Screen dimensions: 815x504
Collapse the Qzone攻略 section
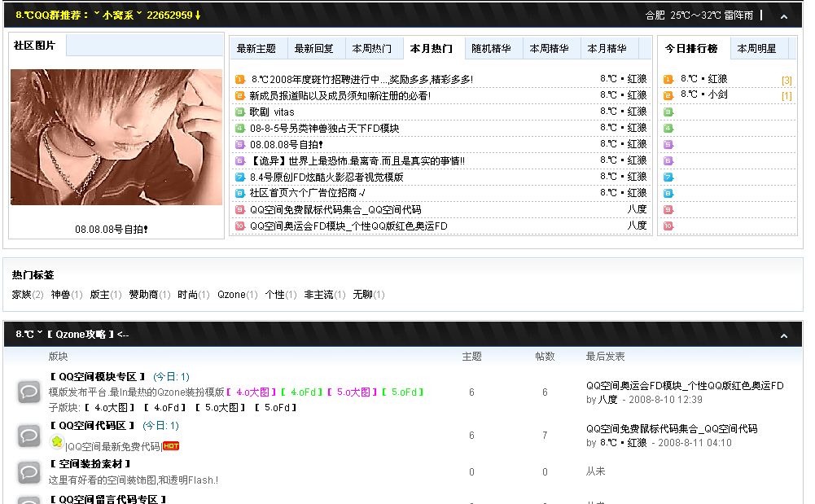coord(783,335)
